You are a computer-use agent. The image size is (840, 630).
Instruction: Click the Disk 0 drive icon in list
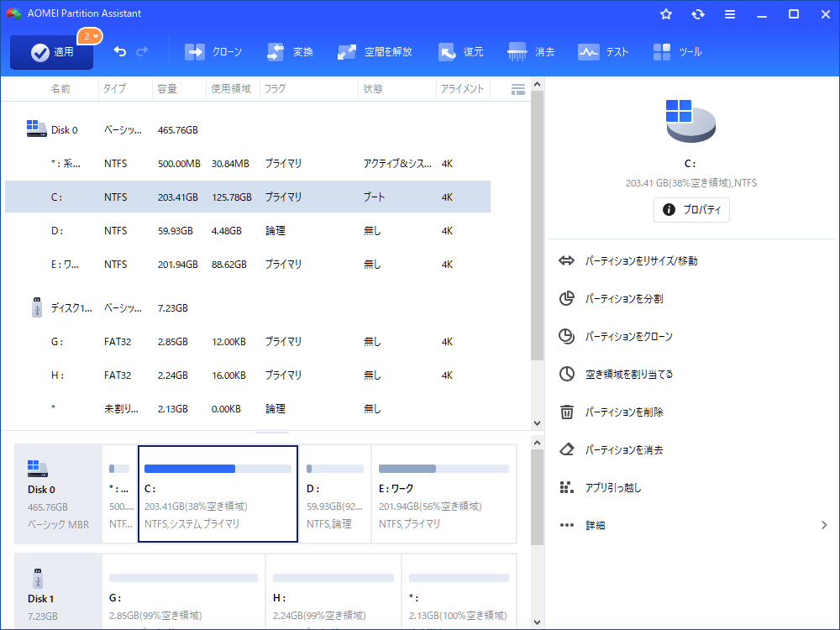[x=36, y=129]
